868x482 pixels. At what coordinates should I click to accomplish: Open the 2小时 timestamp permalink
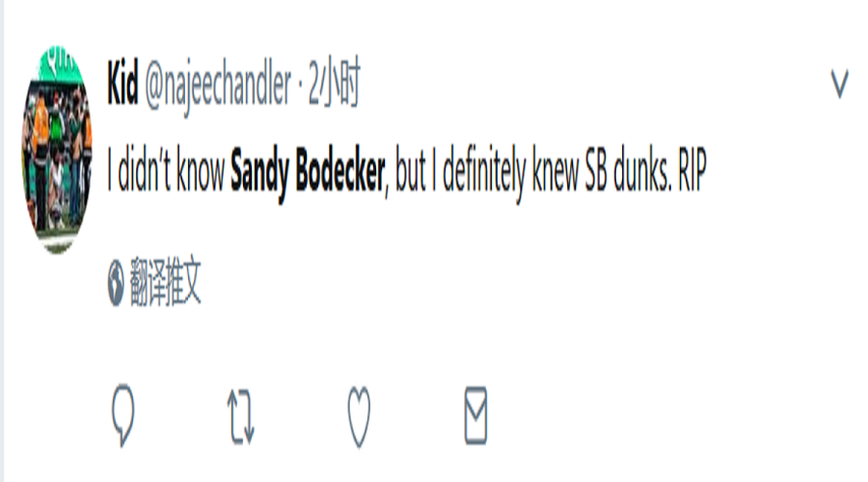coord(335,83)
